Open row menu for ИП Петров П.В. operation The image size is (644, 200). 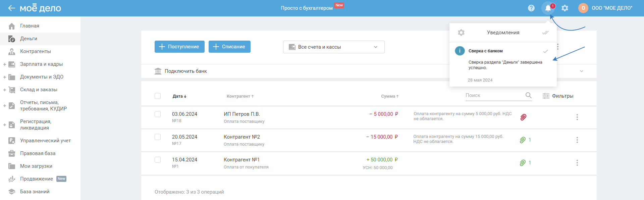(x=577, y=117)
